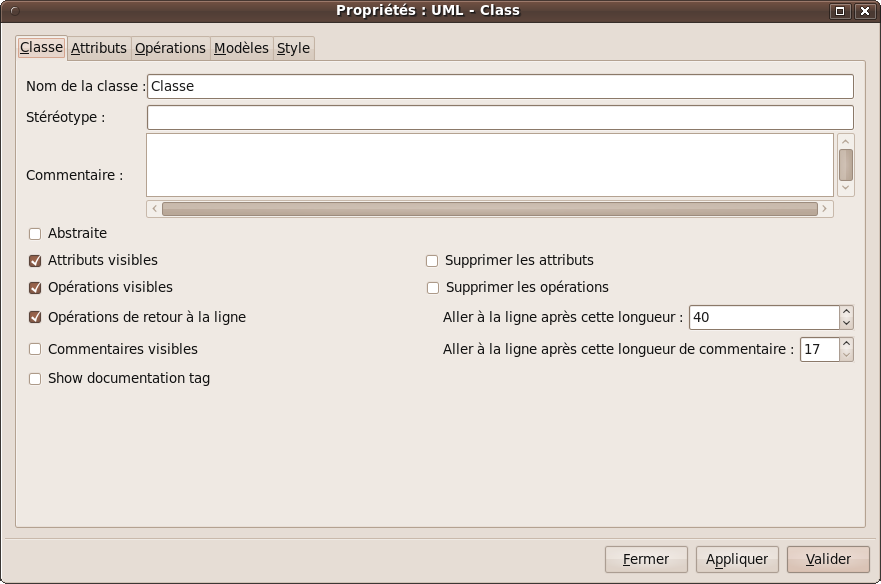
Task: Switch to the Attributs tab
Action: (99, 48)
